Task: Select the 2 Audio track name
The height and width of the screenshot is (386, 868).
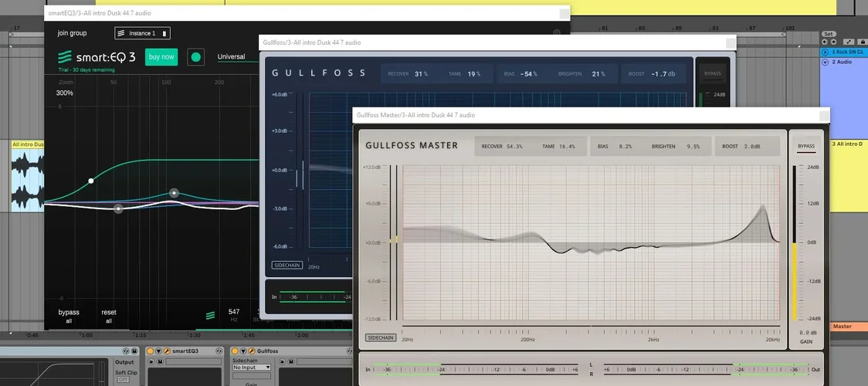Action: (842, 62)
